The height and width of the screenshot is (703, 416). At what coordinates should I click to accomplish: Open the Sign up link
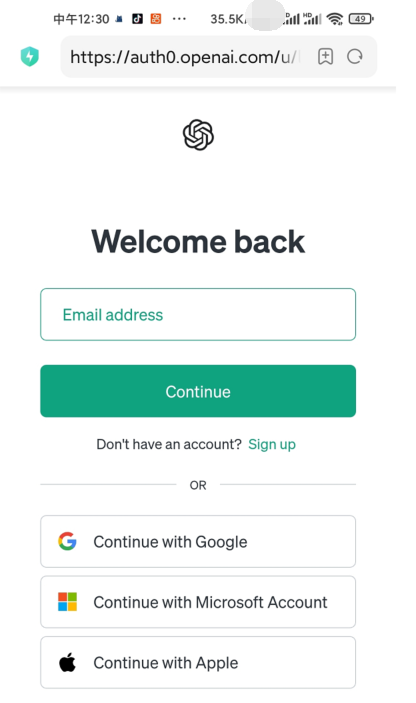[x=272, y=444]
